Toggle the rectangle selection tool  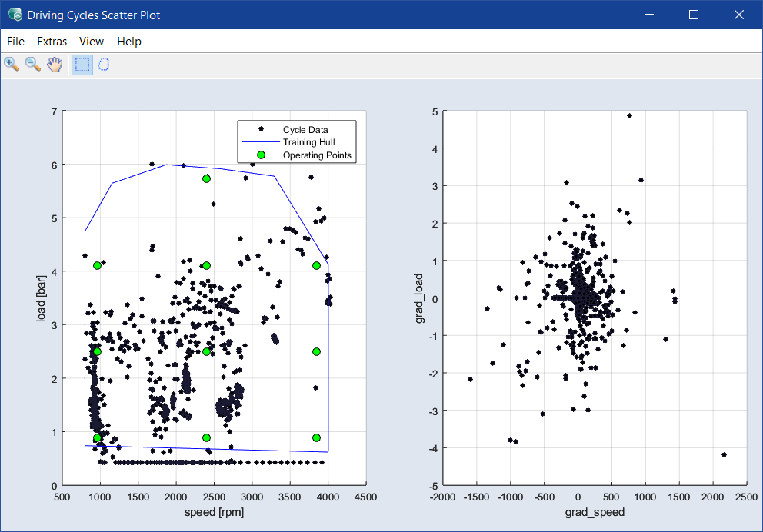click(x=82, y=65)
